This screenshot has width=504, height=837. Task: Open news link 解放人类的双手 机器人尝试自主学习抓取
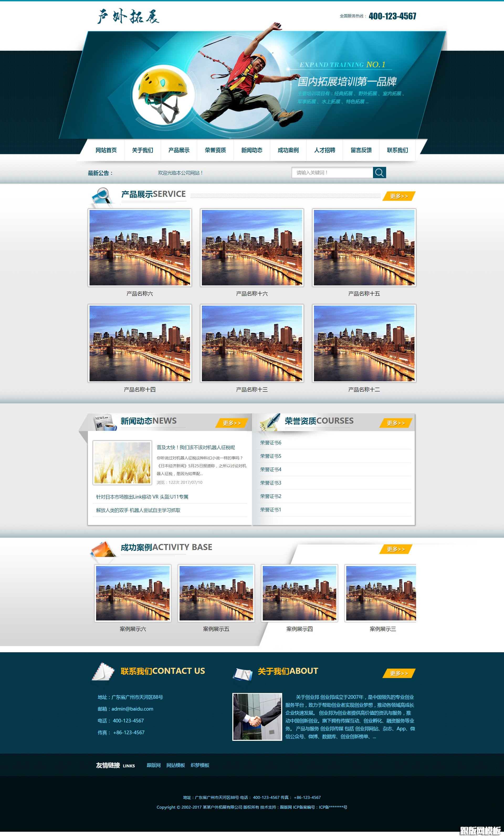click(138, 510)
